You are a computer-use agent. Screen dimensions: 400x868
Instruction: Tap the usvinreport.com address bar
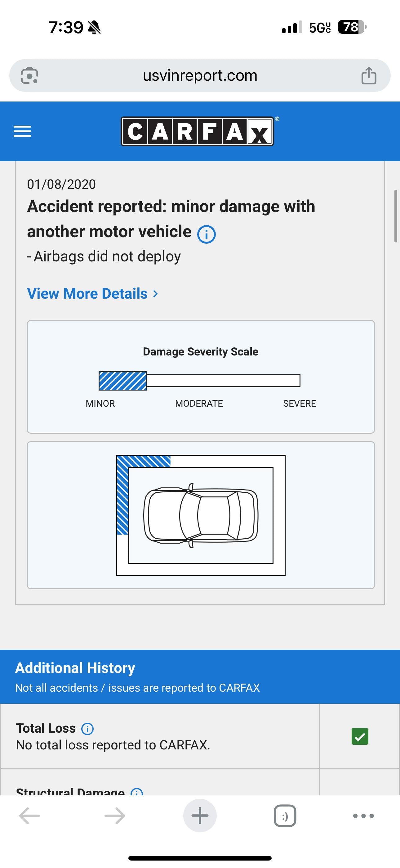(200, 75)
